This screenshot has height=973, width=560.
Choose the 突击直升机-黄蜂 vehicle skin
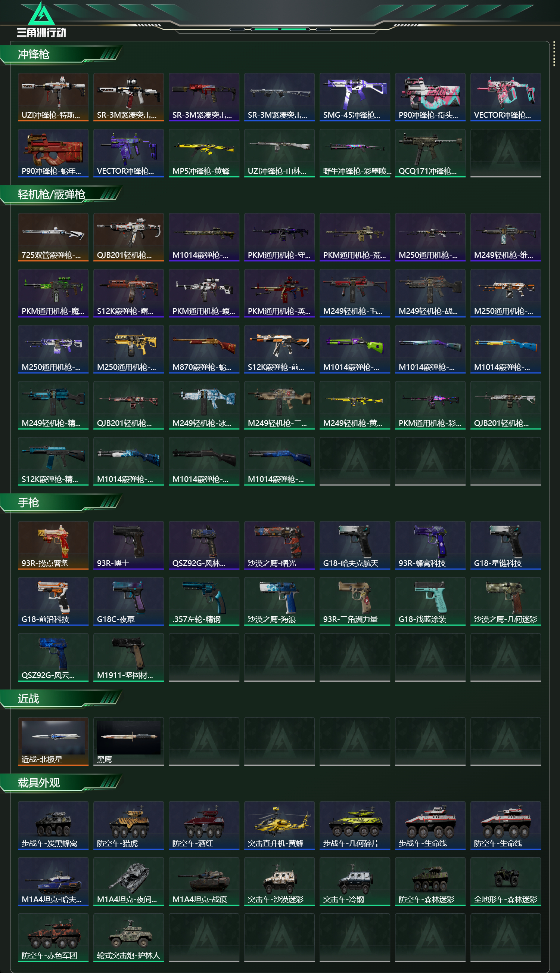(279, 825)
